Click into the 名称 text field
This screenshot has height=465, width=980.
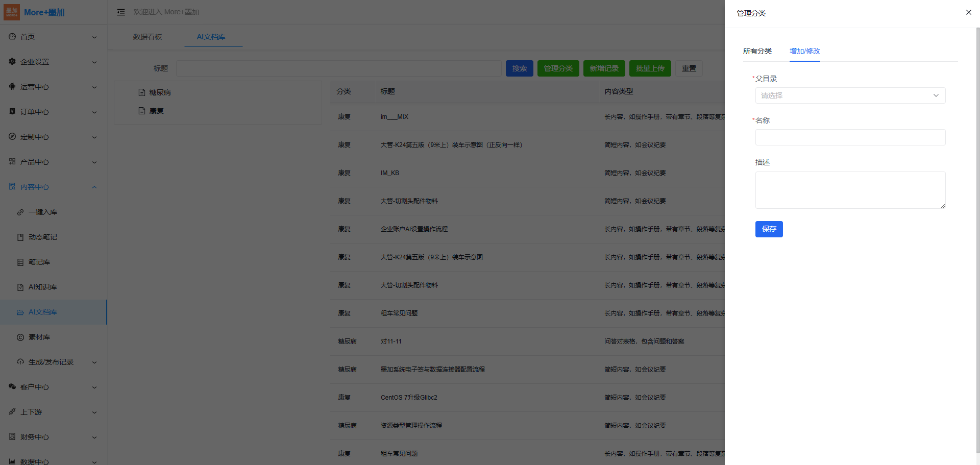point(850,137)
